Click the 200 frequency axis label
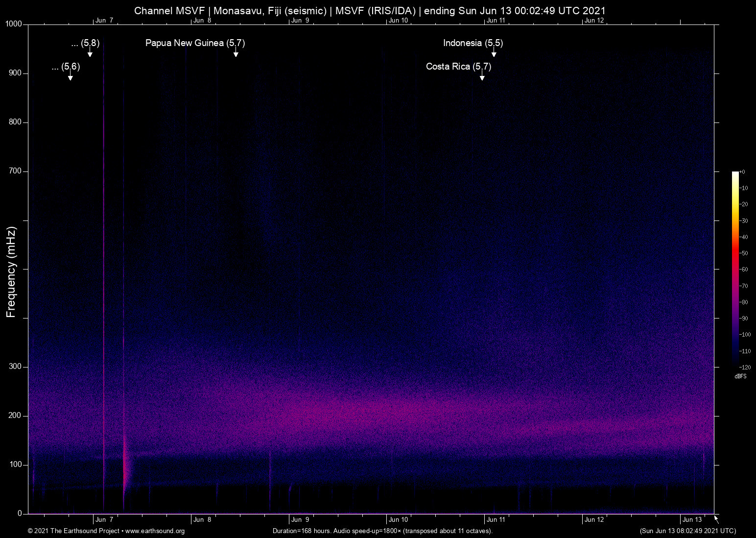This screenshot has height=538, width=756. click(x=16, y=416)
